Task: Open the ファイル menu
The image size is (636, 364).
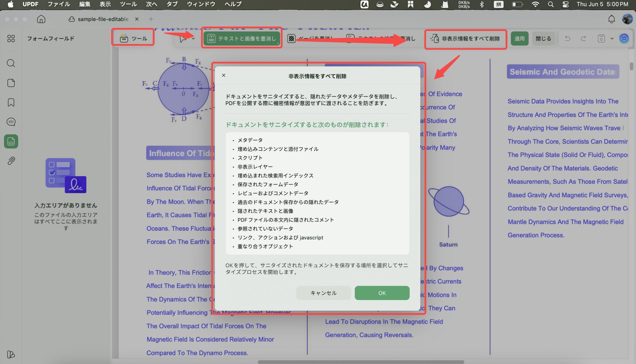Action: click(x=59, y=4)
